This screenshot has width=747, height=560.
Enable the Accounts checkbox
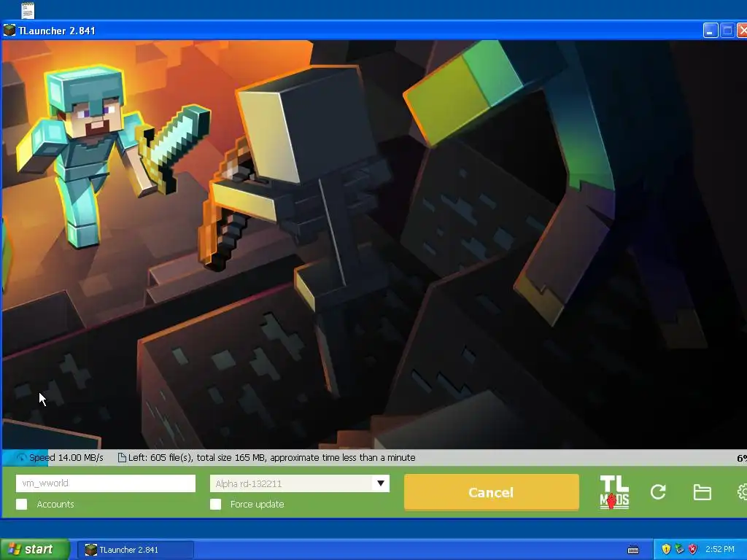coord(21,505)
